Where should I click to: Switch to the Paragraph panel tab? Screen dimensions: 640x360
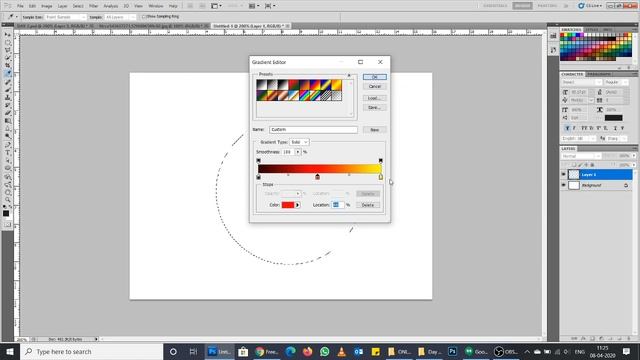tap(599, 74)
